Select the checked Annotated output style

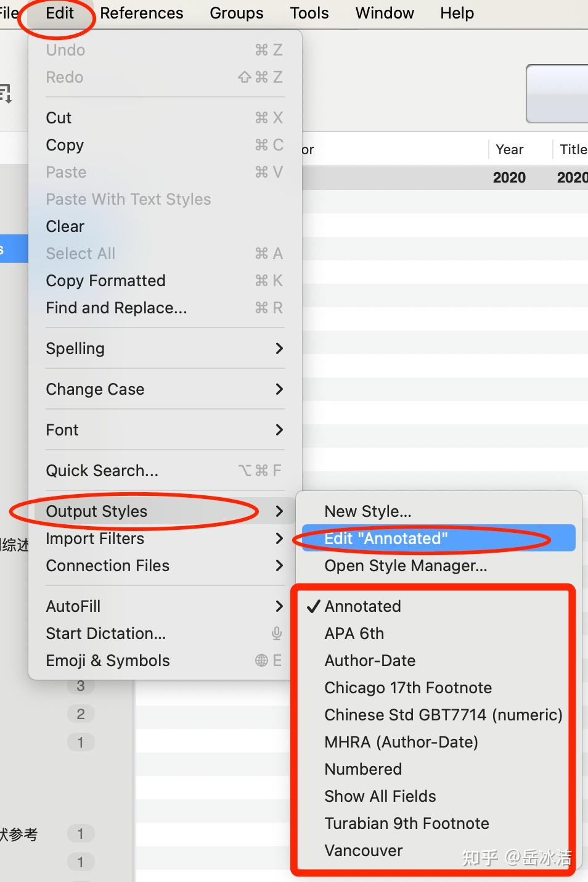(x=362, y=606)
